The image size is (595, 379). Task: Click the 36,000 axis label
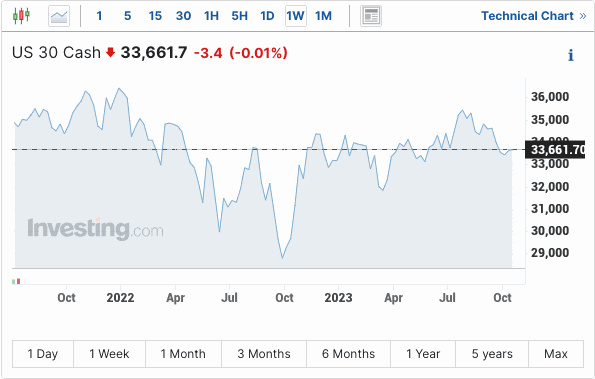tap(550, 97)
